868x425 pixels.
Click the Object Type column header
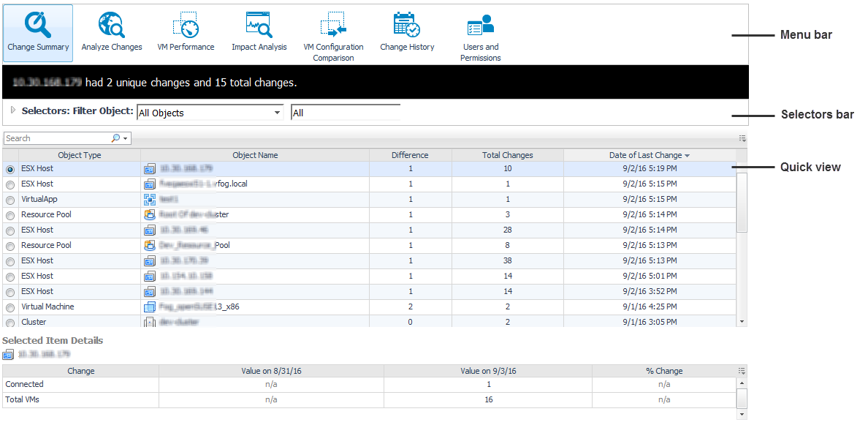click(79, 155)
